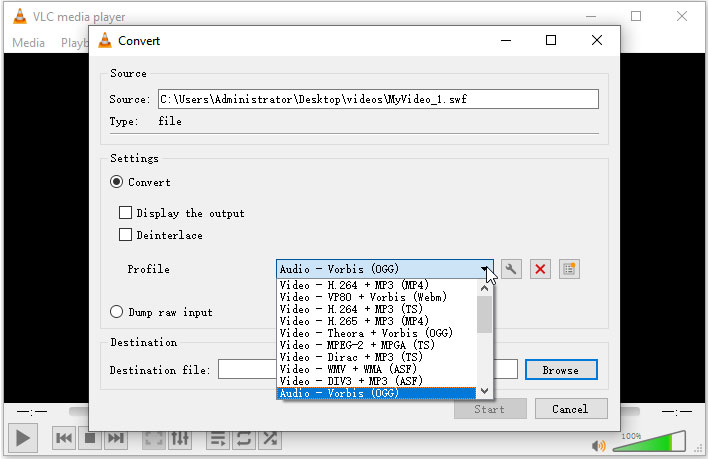Image resolution: width=709 pixels, height=459 pixels.
Task: Choose highlighted Audio - Vorbis (OGG) list entry
Action: click(x=376, y=393)
